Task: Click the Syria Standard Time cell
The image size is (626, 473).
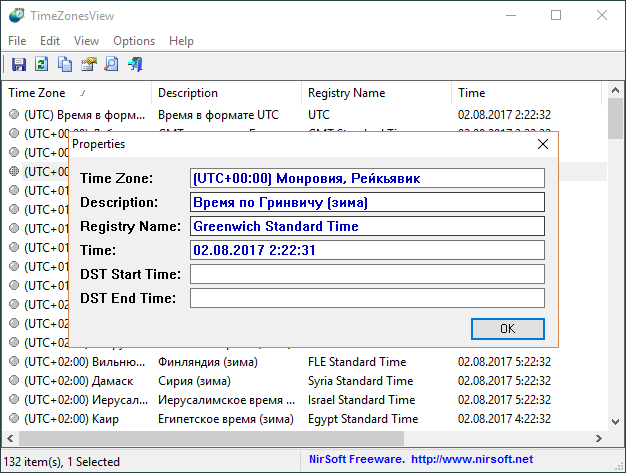Action: coord(361,380)
